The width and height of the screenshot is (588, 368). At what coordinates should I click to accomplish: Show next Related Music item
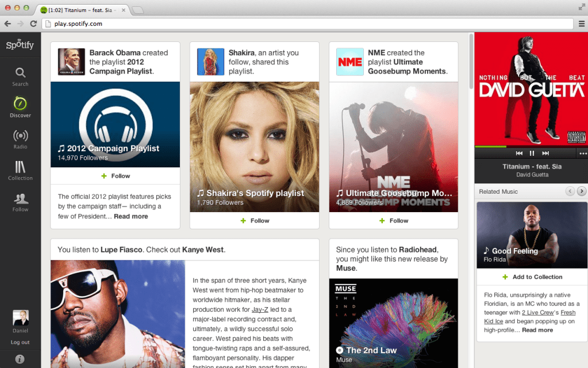pyautogui.click(x=581, y=191)
